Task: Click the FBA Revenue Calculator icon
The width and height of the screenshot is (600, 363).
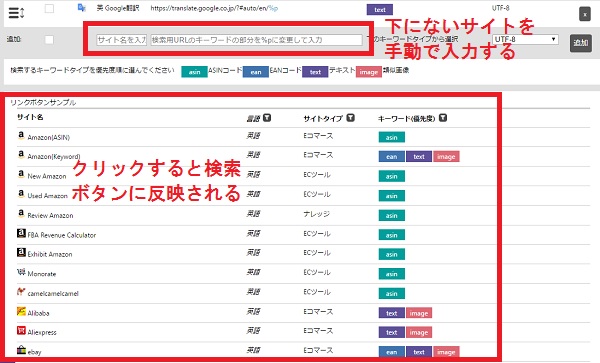Action: (21, 233)
